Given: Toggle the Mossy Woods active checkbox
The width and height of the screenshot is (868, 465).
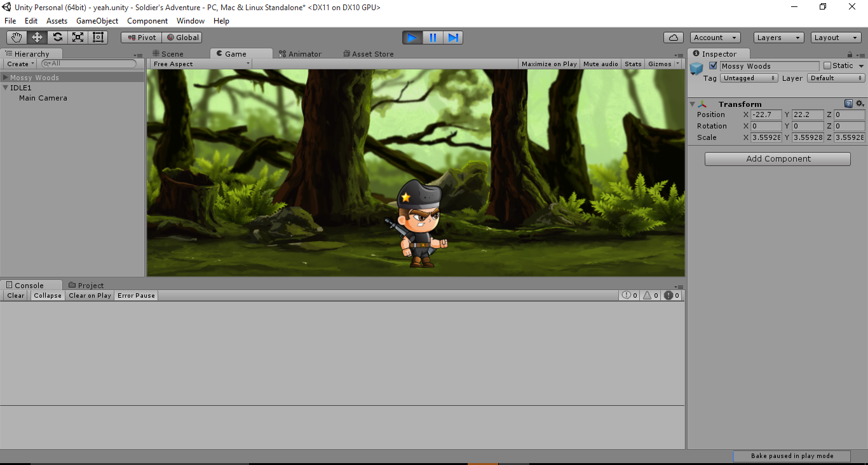Looking at the screenshot, I should tap(713, 66).
